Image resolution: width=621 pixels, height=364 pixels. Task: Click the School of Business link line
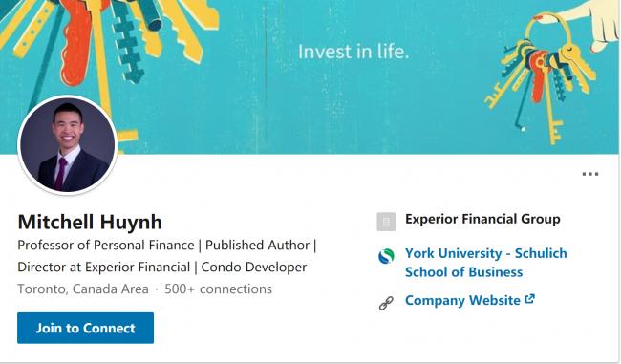(x=463, y=272)
